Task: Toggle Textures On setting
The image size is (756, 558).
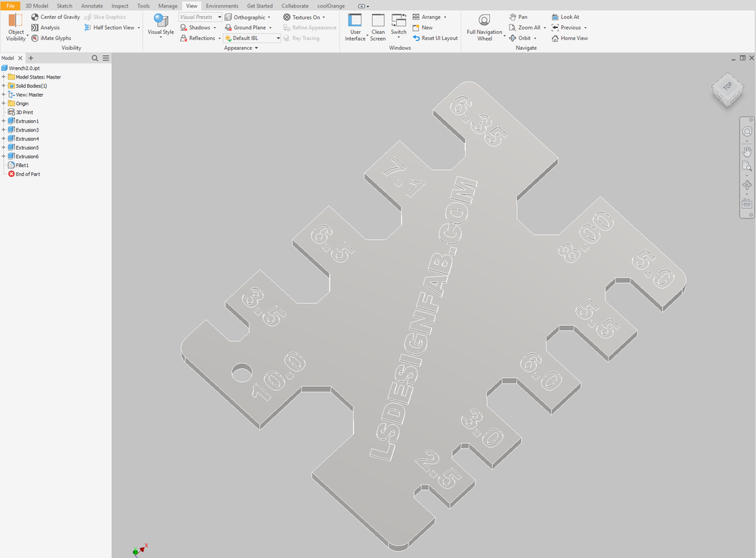Action: 304,17
